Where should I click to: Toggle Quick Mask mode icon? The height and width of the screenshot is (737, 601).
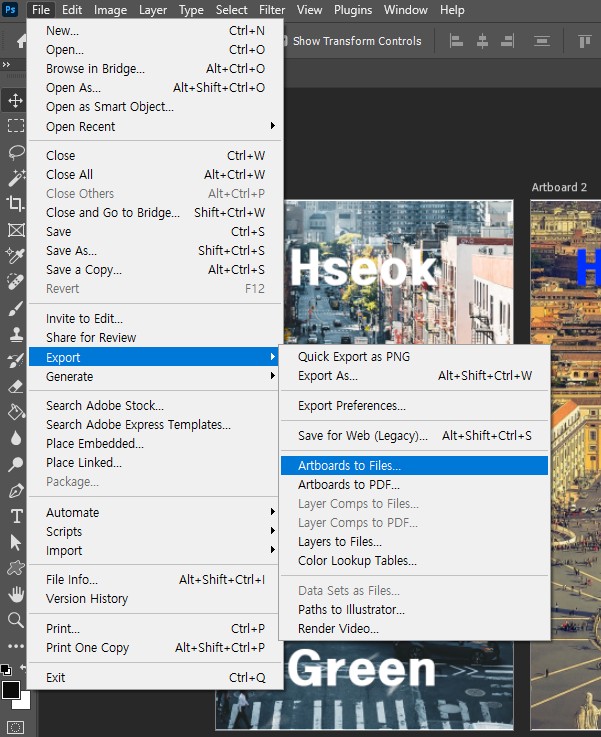point(16,727)
